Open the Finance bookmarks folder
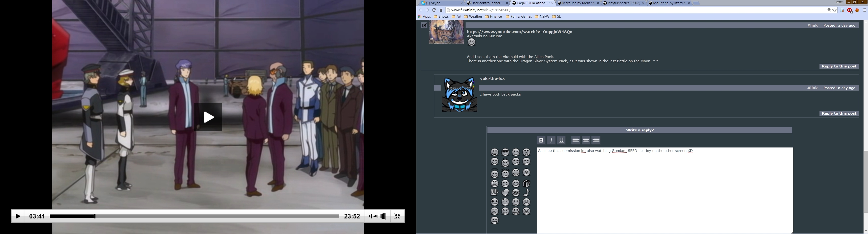Viewport: 868px width, 234px height. point(494,17)
